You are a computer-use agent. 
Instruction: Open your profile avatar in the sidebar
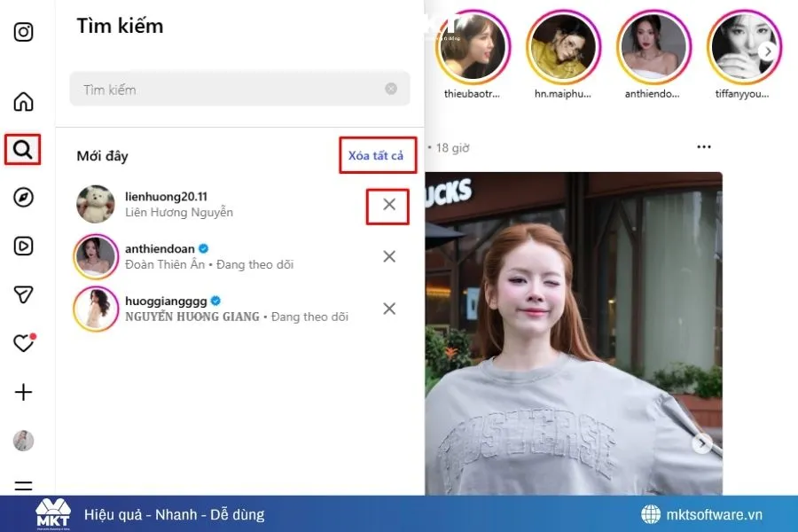[x=24, y=438]
